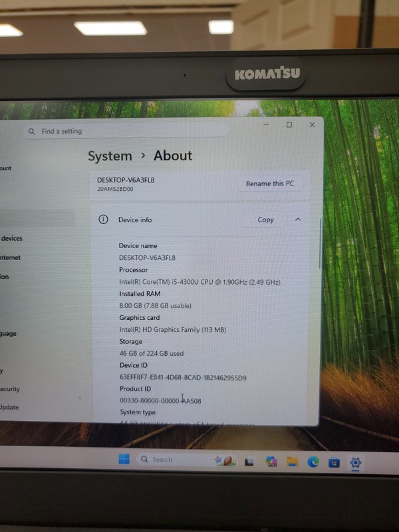Open Time & language sidebar item
The image size is (399, 532).
(8, 334)
